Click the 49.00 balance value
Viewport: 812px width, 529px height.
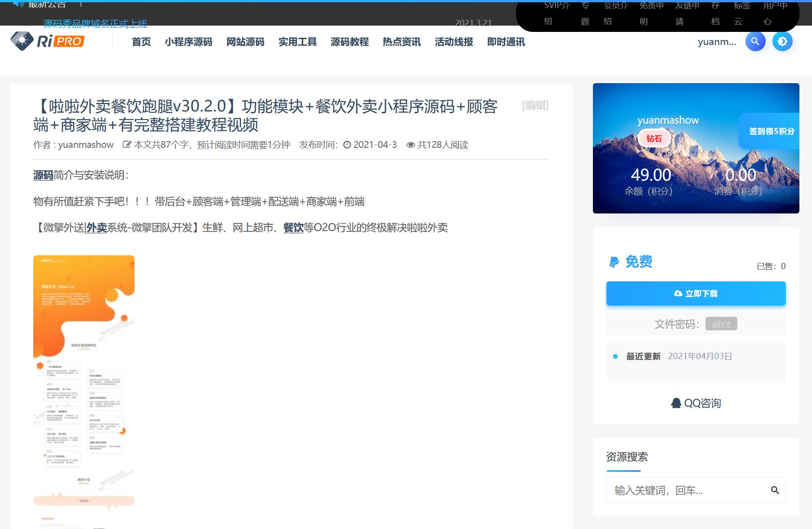tap(651, 175)
